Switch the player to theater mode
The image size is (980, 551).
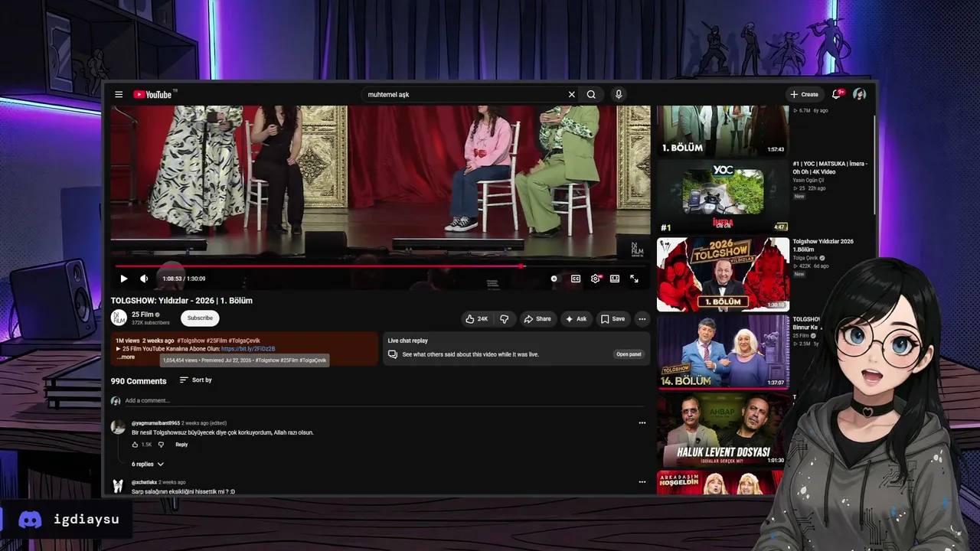tap(615, 279)
